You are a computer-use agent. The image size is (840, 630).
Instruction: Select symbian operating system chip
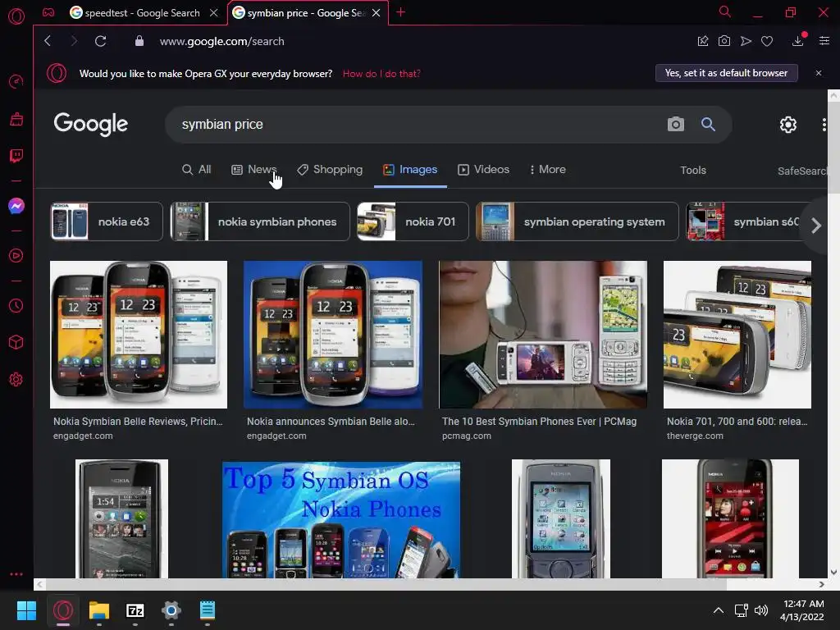(x=577, y=221)
